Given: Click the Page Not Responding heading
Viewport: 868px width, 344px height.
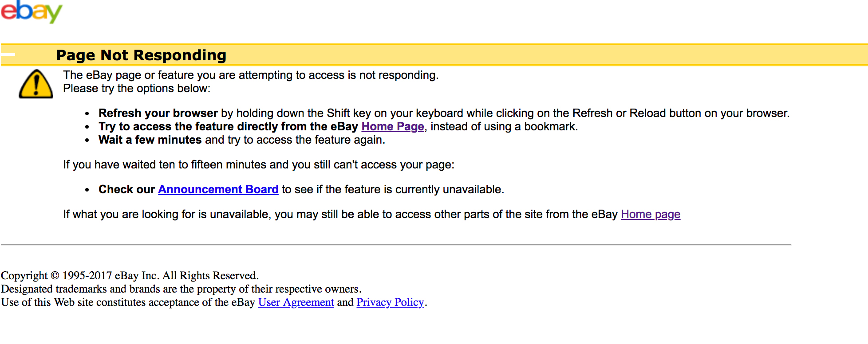Looking at the screenshot, I should (x=141, y=55).
